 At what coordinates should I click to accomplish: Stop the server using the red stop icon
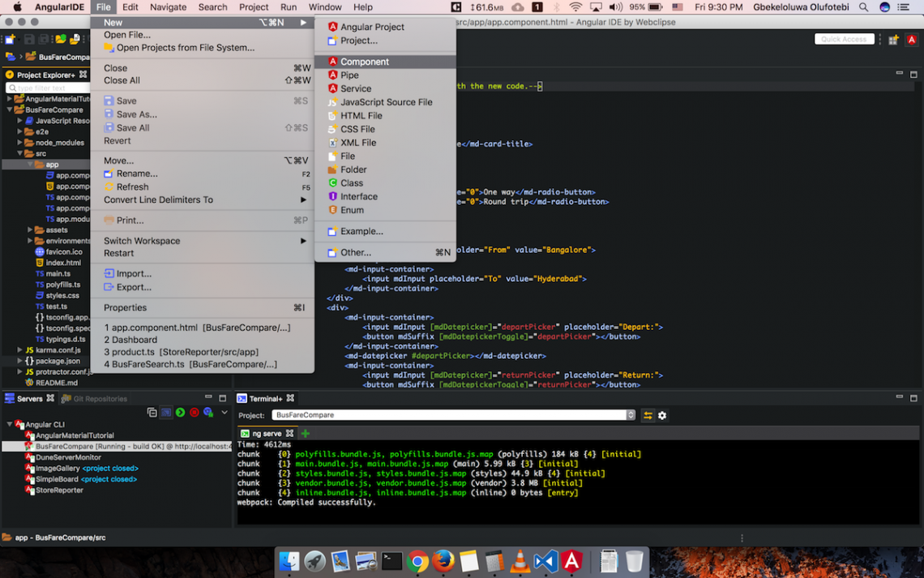point(194,413)
